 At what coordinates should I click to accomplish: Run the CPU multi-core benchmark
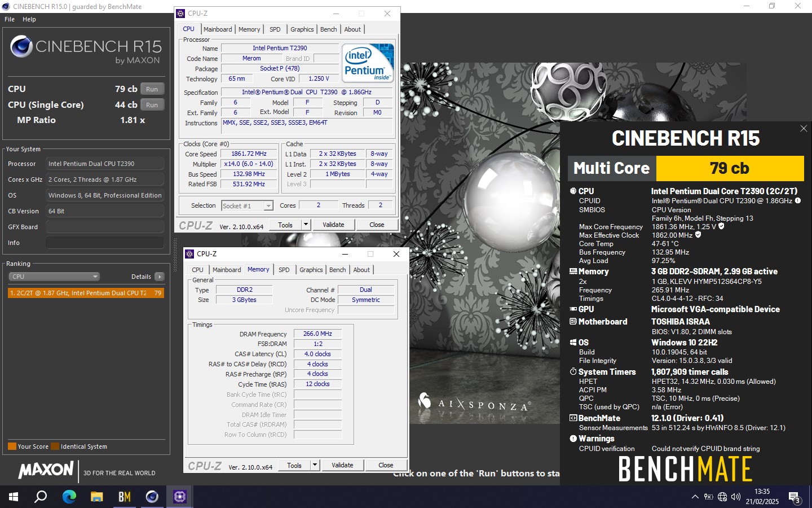pyautogui.click(x=152, y=89)
